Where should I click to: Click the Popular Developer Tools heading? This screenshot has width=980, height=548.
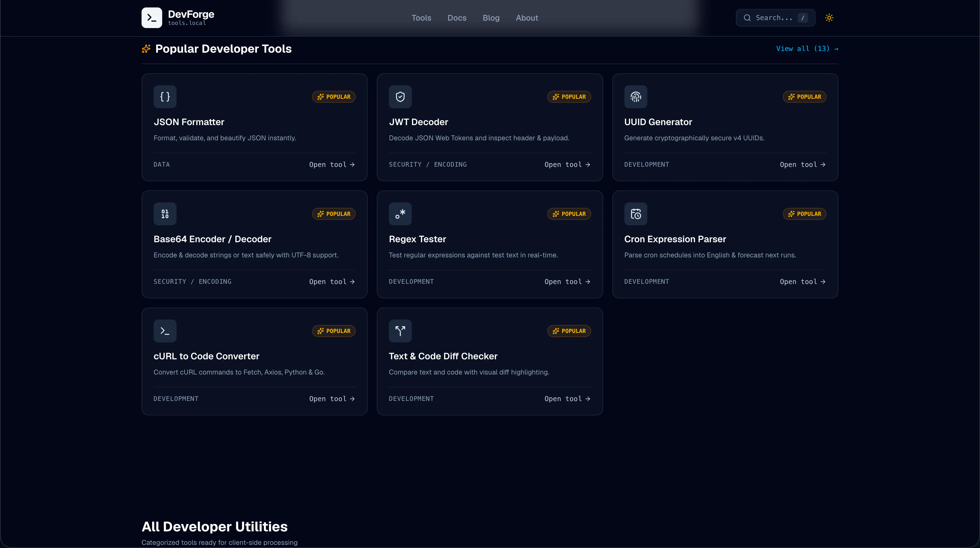tap(223, 49)
